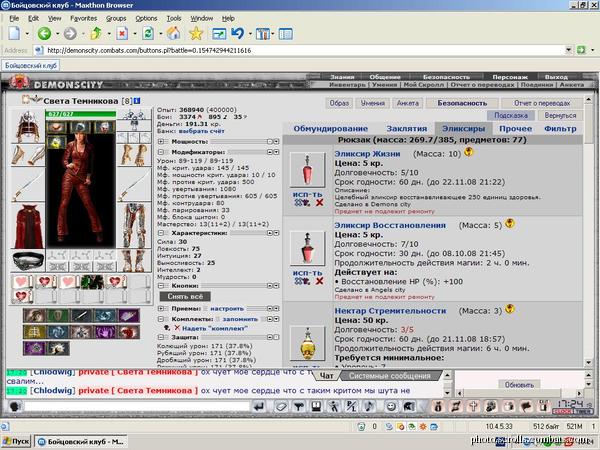Open the Groups menu

(x=116, y=18)
